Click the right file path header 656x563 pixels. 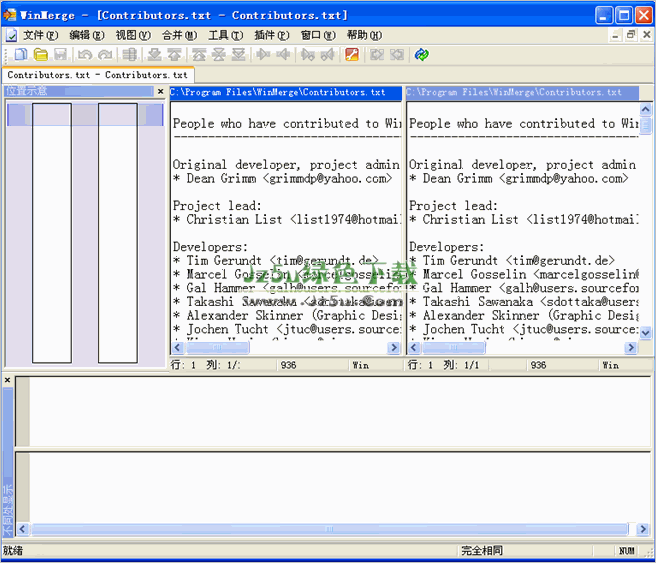point(522,92)
